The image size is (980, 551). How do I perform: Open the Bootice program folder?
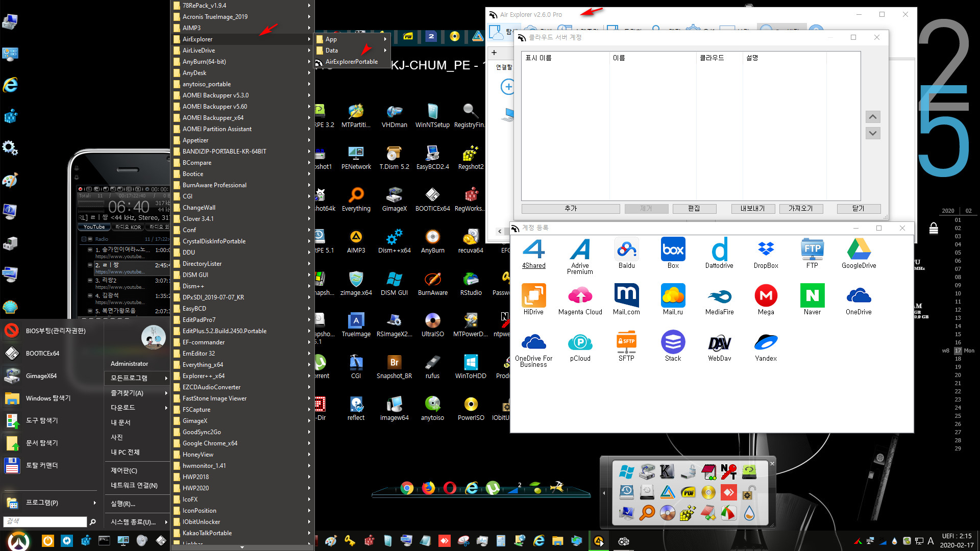242,174
